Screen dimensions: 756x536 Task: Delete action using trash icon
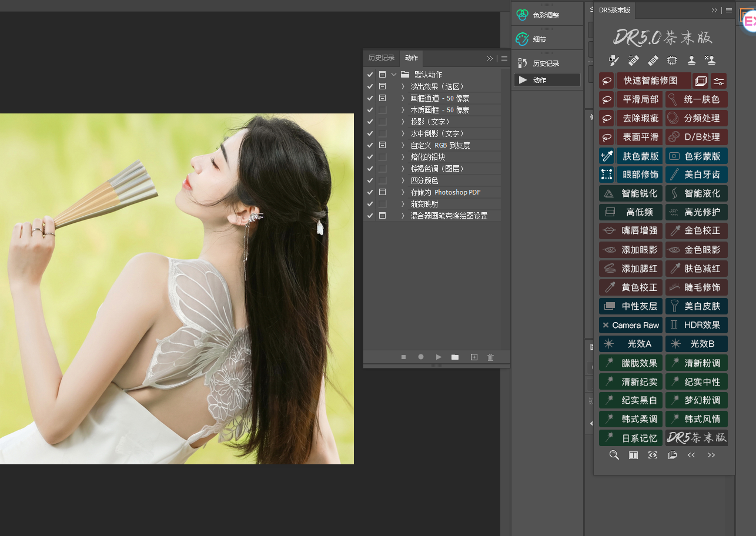pos(491,357)
